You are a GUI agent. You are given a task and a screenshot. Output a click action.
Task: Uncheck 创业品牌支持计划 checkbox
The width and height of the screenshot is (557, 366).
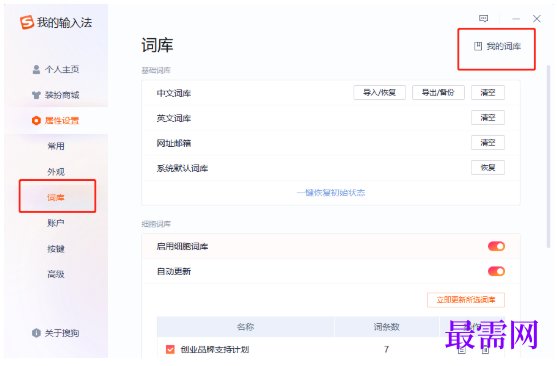click(x=171, y=350)
